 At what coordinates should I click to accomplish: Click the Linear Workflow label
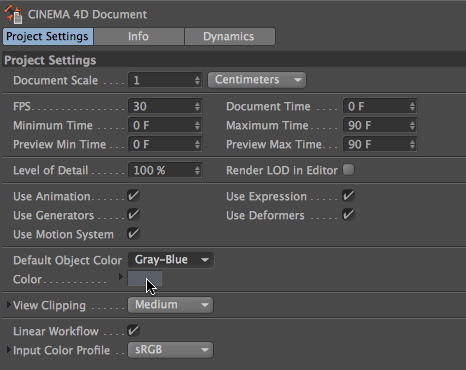tap(56, 331)
